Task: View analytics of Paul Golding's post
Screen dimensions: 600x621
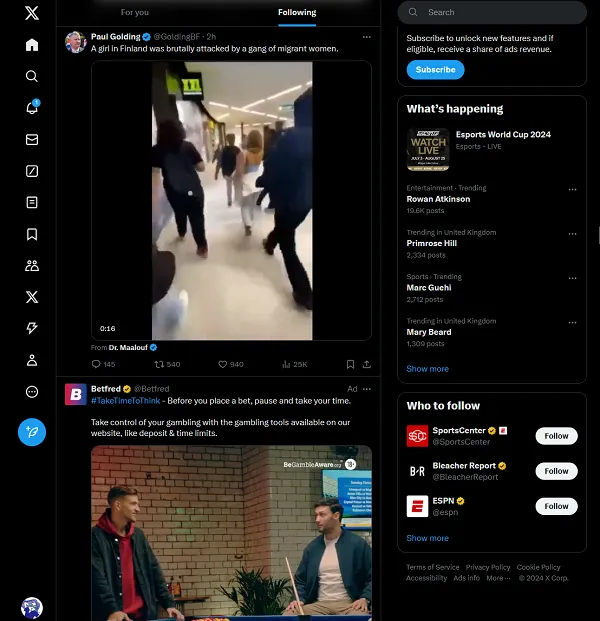Action: pos(295,364)
